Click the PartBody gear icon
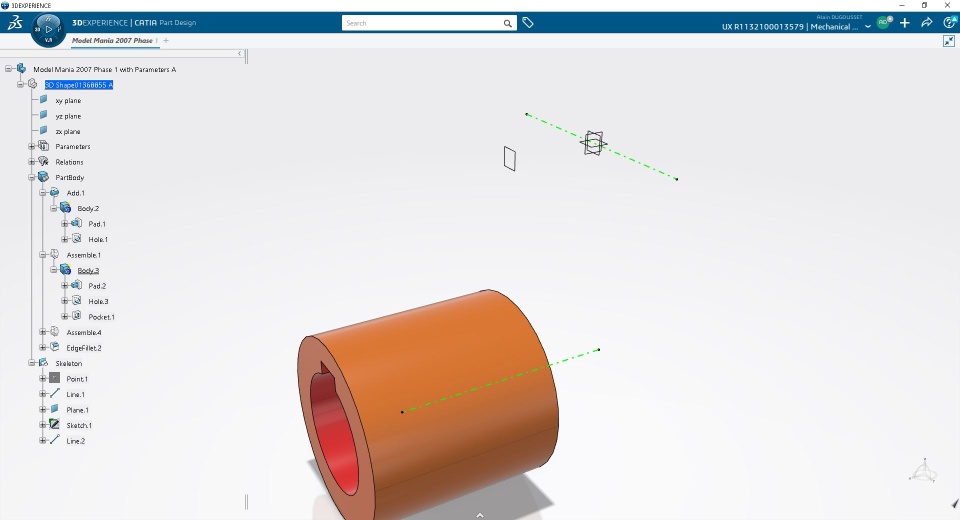Image resolution: width=960 pixels, height=520 pixels. click(43, 177)
